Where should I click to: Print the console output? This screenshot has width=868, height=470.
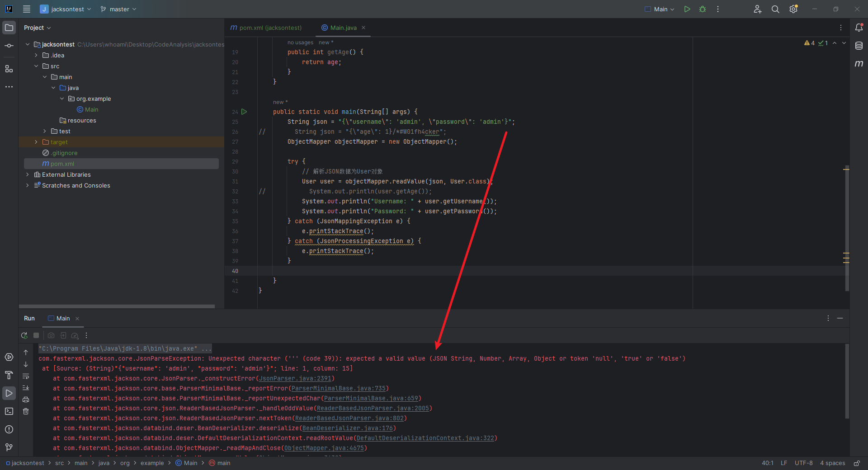pyautogui.click(x=26, y=399)
